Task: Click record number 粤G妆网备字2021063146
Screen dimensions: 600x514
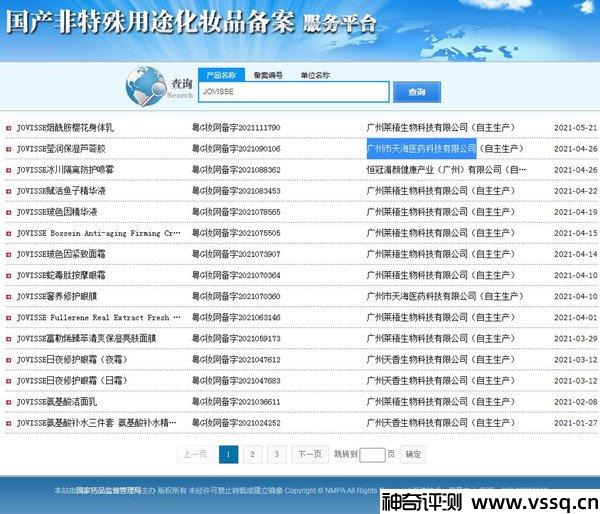Action: click(236, 318)
